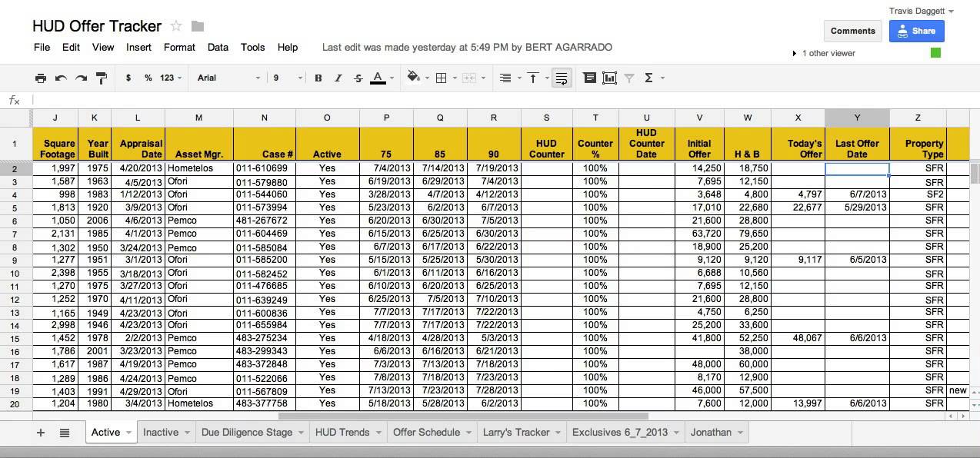Click the fill color bucket
The image size is (980, 458).
(x=413, y=78)
